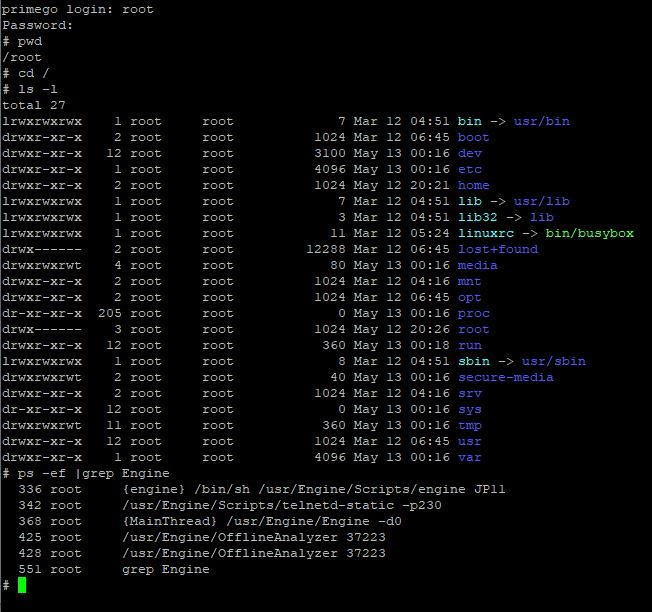Click the 'var' directory name
This screenshot has height=612, width=652.
(469, 457)
